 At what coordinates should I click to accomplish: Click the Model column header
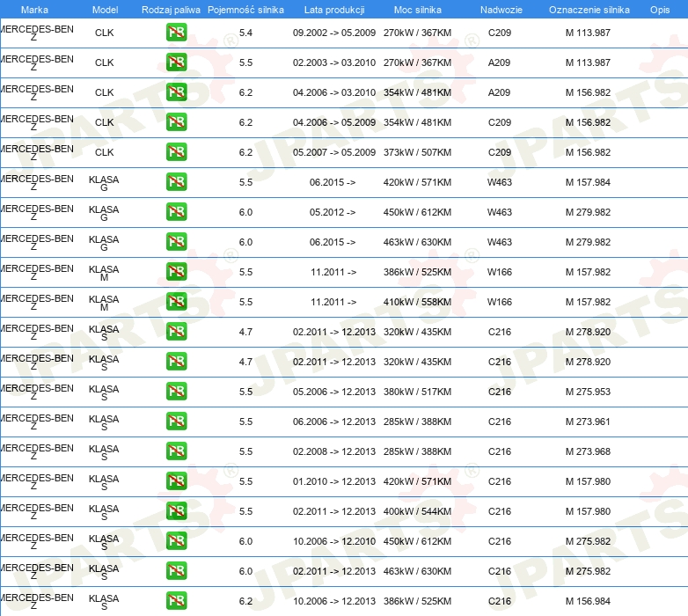click(x=105, y=9)
